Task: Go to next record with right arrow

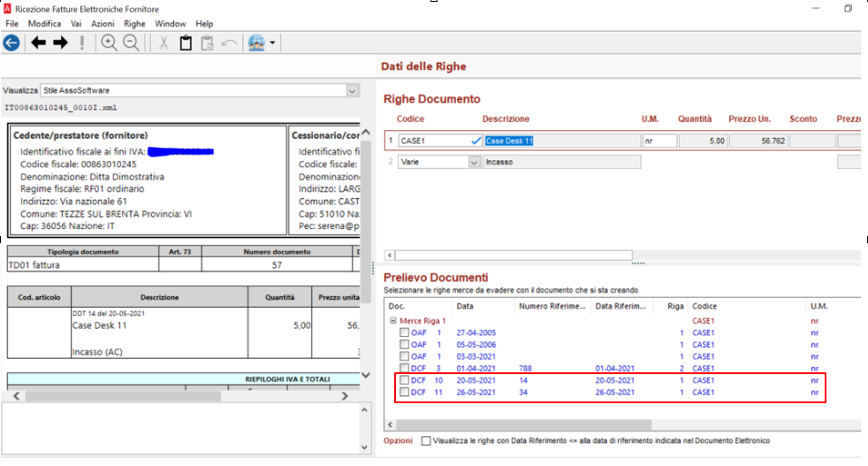Action: [x=60, y=42]
